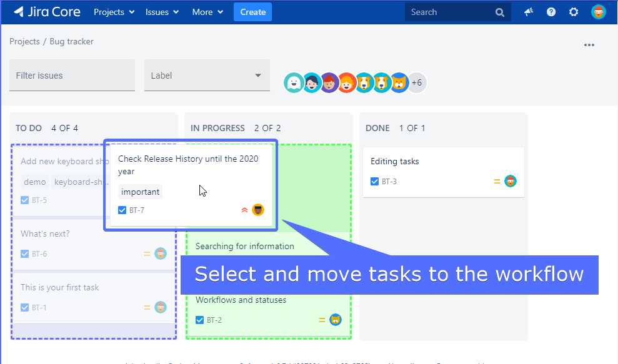This screenshot has height=364, width=618.
Task: Click the TO DO column header
Action: pos(29,128)
